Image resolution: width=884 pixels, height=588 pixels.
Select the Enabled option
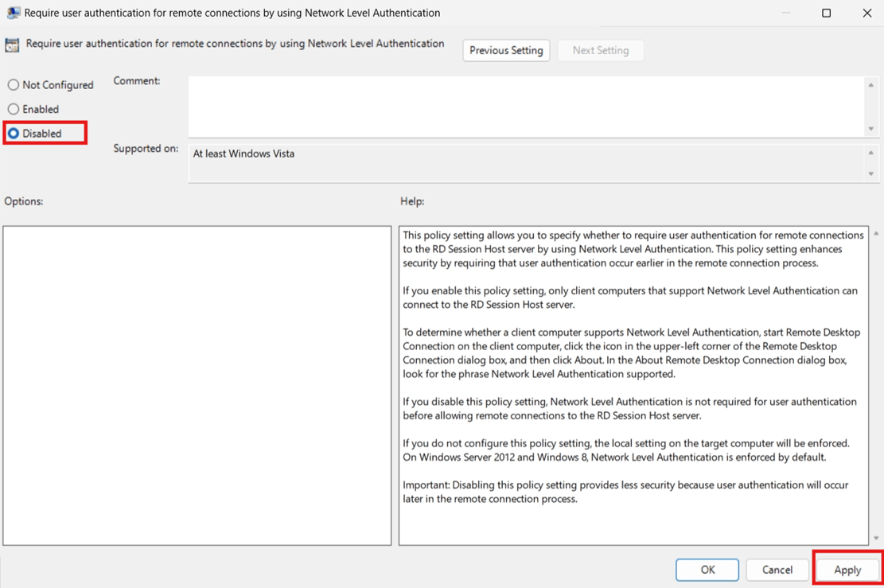13,109
